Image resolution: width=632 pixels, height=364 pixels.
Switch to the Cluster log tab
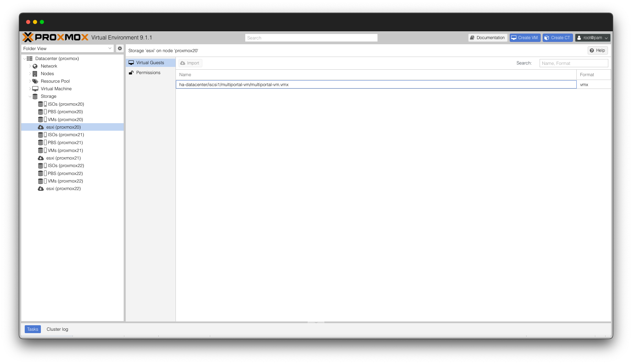coord(57,329)
